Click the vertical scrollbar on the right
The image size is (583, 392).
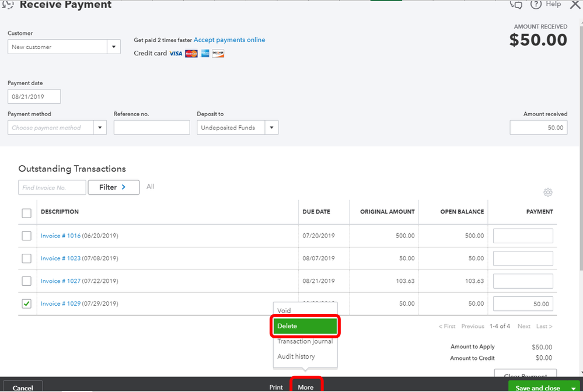[x=581, y=147]
